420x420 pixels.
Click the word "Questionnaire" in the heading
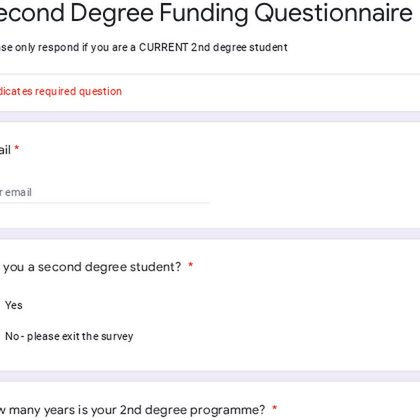(334, 13)
